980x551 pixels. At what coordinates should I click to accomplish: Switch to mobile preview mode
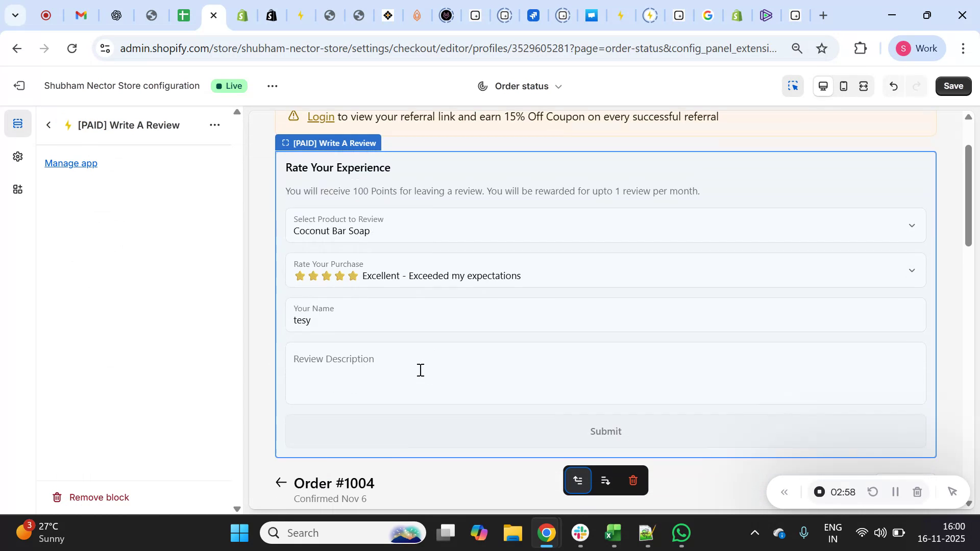[x=843, y=86]
